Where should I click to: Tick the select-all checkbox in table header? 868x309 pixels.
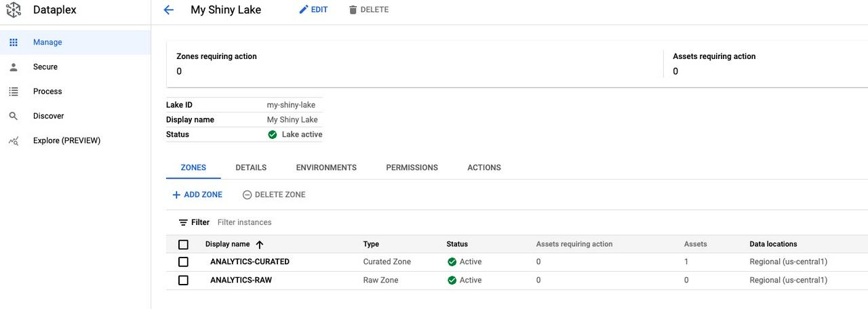pos(183,245)
